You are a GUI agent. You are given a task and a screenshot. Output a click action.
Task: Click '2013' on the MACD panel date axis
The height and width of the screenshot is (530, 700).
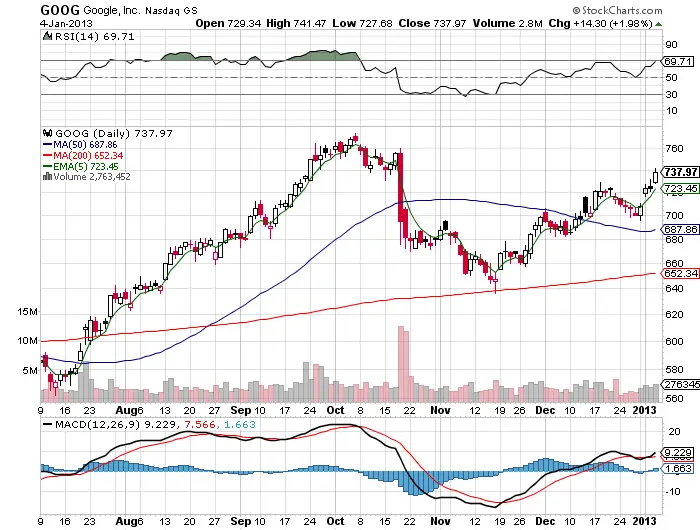coord(645,521)
